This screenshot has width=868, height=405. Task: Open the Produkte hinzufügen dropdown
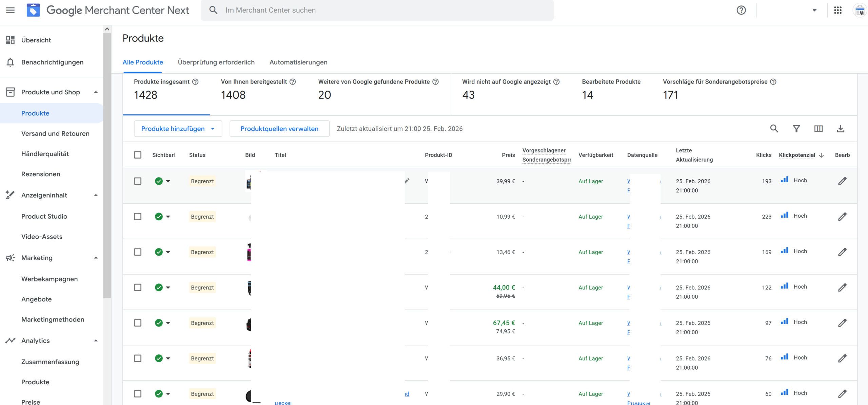click(x=178, y=129)
